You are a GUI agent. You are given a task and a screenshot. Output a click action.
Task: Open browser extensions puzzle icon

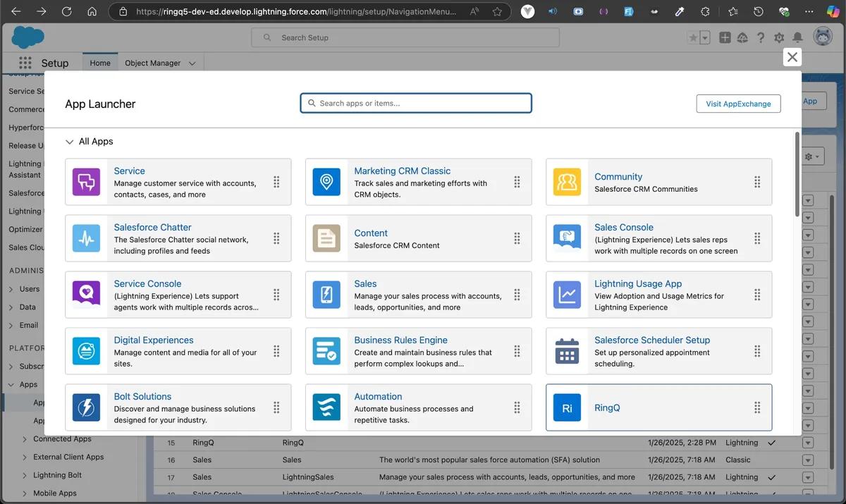click(704, 11)
